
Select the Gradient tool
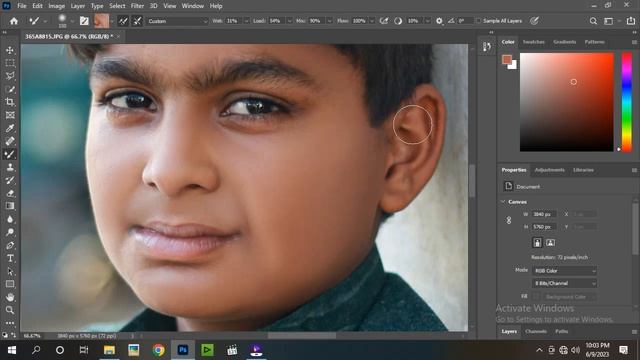tap(10, 206)
